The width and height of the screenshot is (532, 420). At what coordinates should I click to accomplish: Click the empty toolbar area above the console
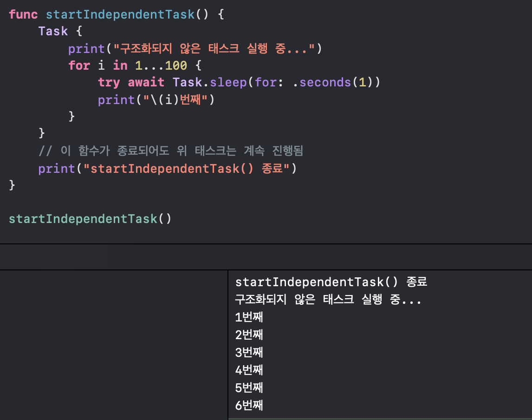tap(266, 256)
